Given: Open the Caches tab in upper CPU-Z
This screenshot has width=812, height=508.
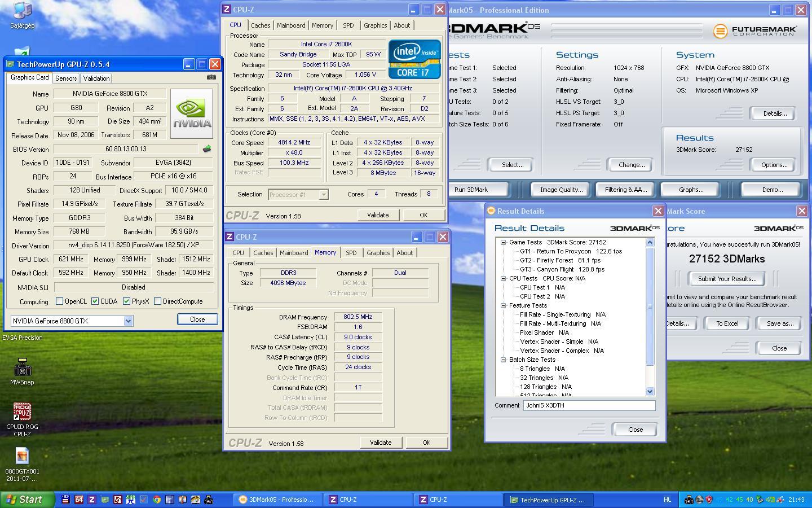Looking at the screenshot, I should (x=261, y=25).
